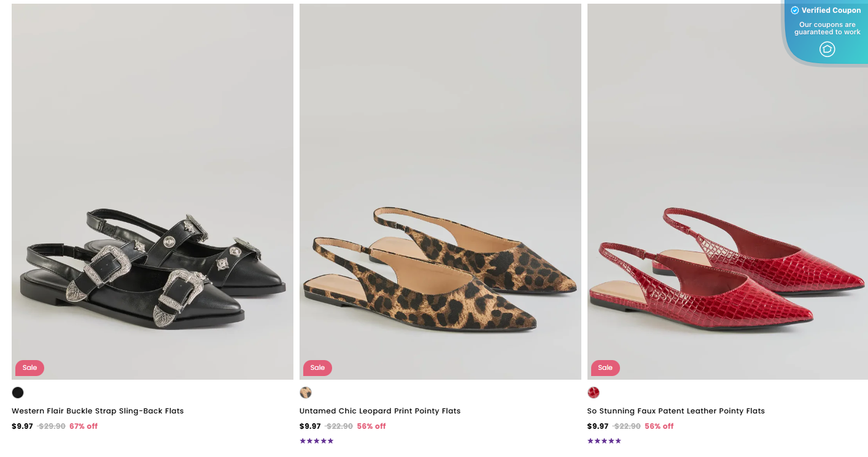The image size is (868, 457).
Task: Click the Sale badge on leopard print flats
Action: click(317, 367)
